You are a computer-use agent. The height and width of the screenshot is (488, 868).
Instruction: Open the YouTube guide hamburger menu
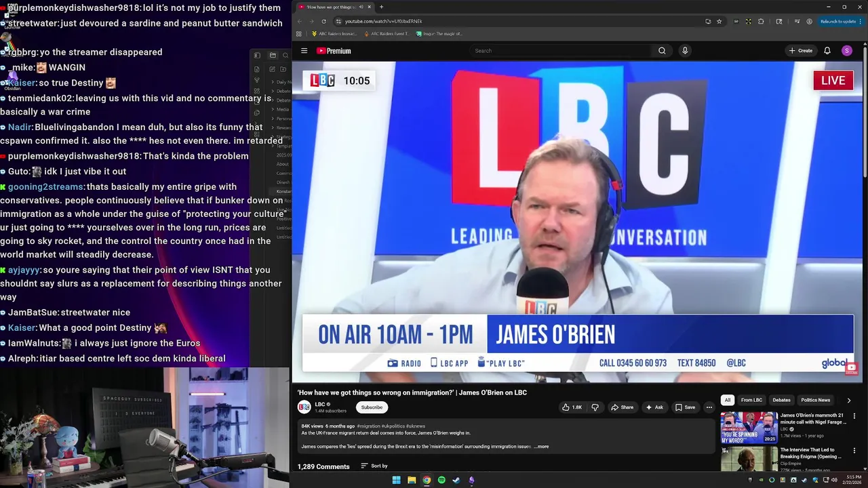[x=304, y=51]
